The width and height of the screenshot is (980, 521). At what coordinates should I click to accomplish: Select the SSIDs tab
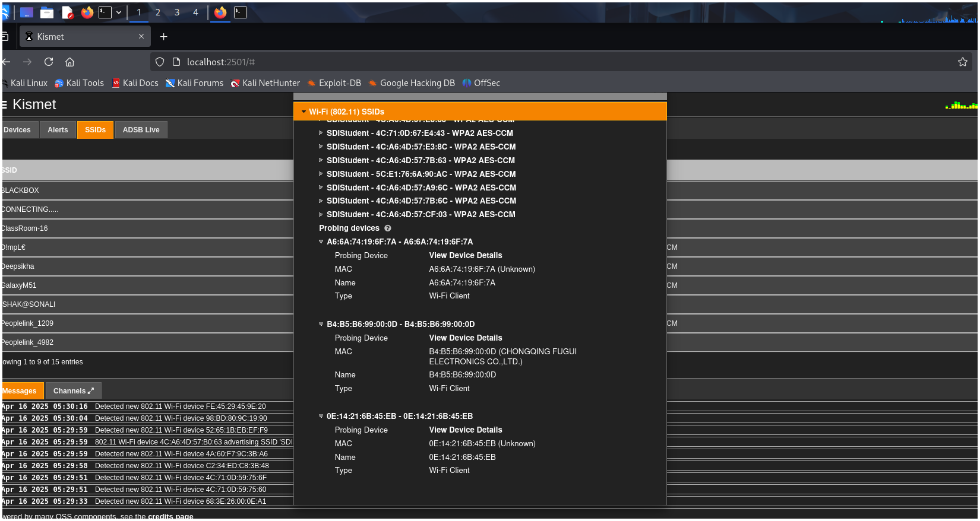pos(95,130)
